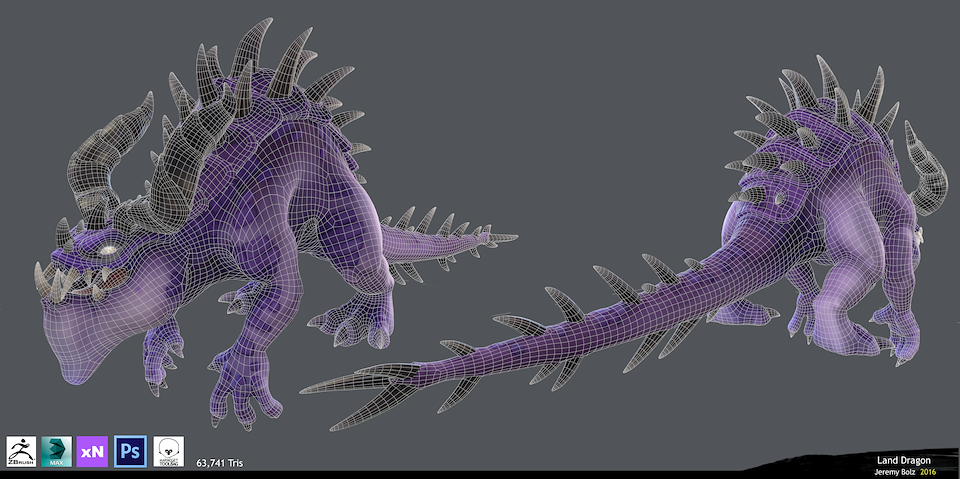960x479 pixels.
Task: Select the "Land Dragon" title text
Action: coord(904,461)
